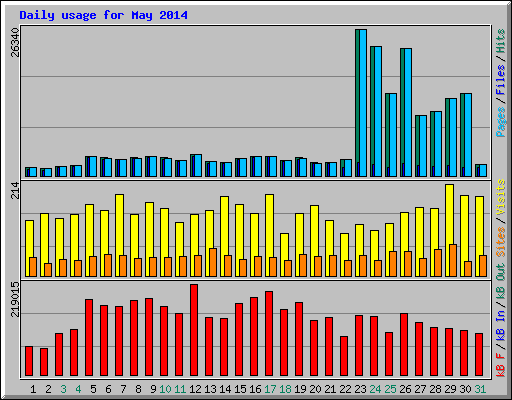Click the blue hits bar for day 31
Image resolution: width=512 pixels, height=400 pixels.
pyautogui.click(x=483, y=171)
